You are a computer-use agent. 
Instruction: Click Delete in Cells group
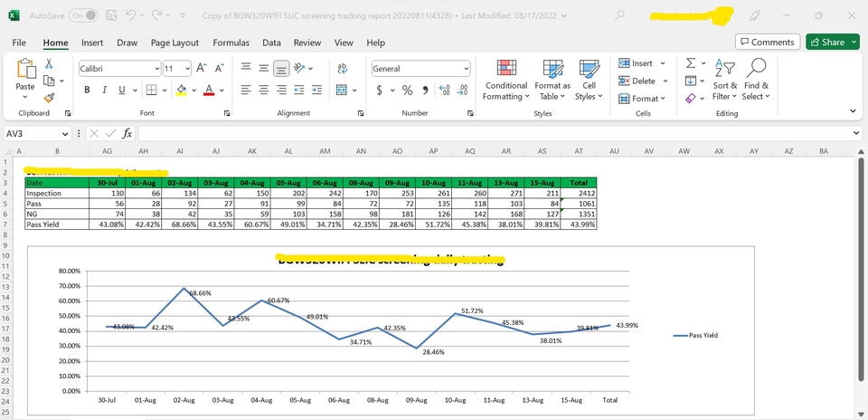coord(643,81)
